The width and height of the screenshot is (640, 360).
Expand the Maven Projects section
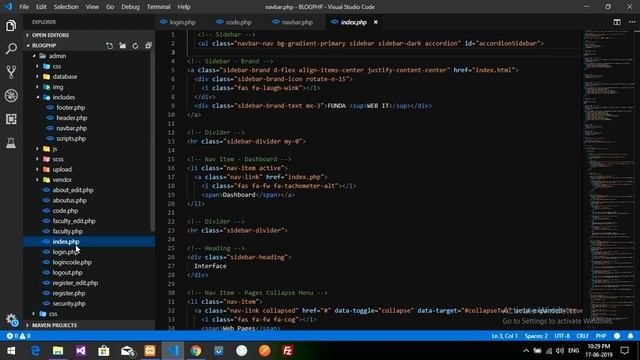tap(54, 325)
